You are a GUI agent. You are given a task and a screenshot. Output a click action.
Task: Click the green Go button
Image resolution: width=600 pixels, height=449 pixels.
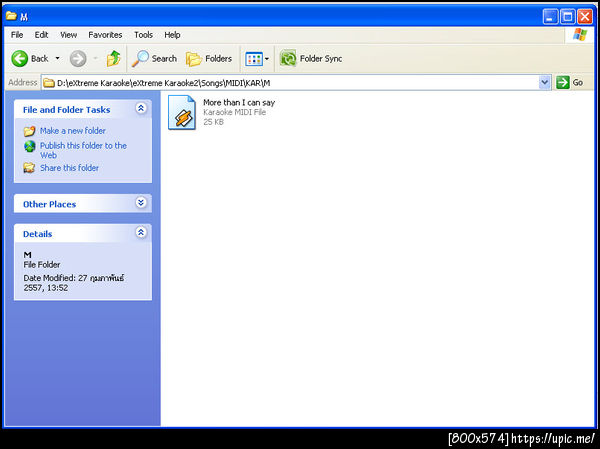[x=570, y=82]
